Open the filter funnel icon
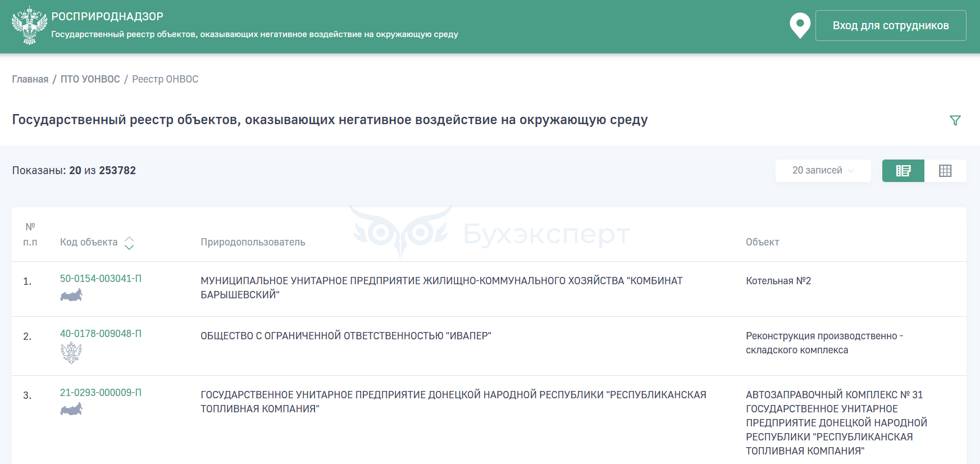The width and height of the screenshot is (980, 464). (955, 120)
